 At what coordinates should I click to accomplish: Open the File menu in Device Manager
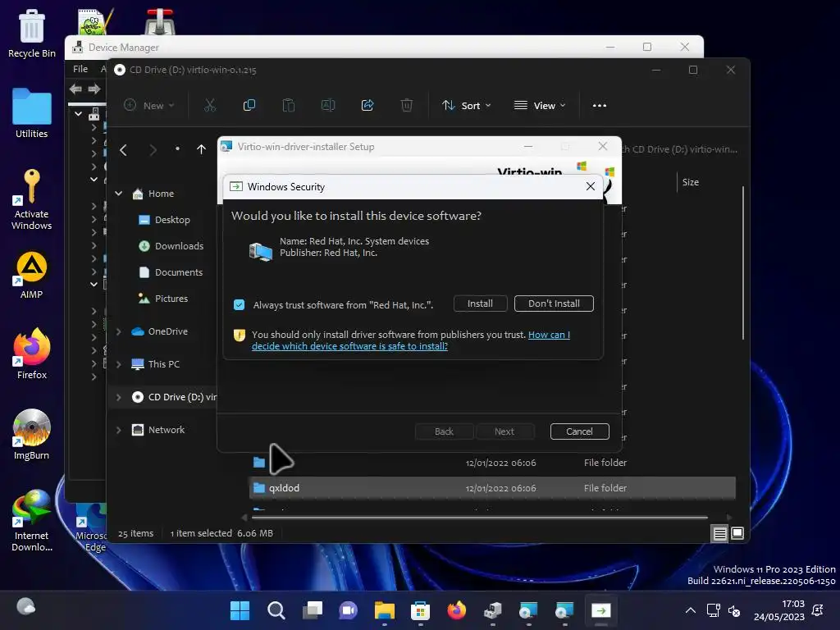80,69
